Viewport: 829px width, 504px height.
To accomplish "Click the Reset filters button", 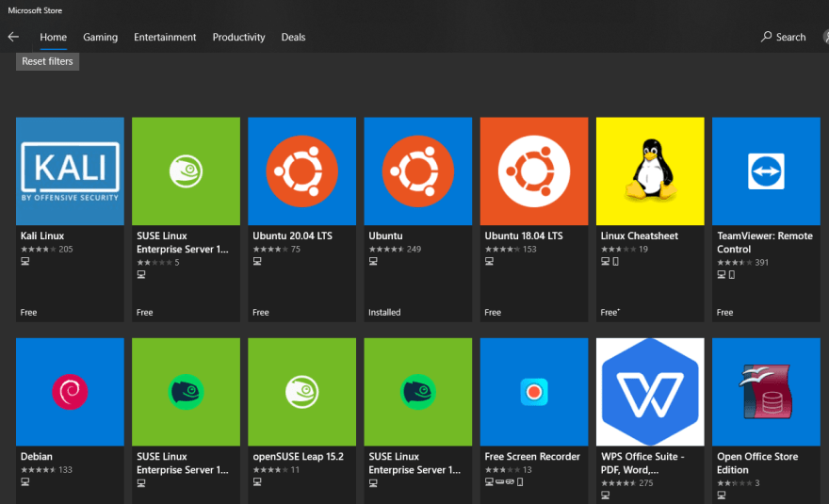I will (x=48, y=61).
